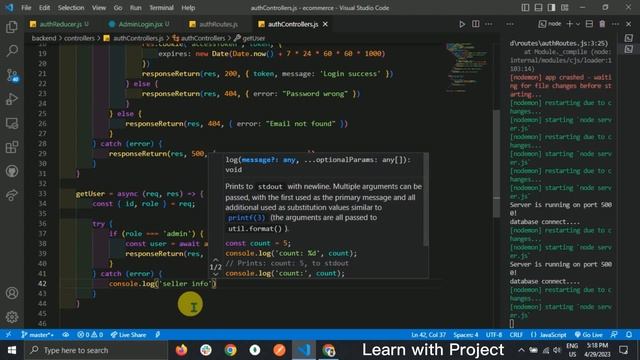Open the Help menu

click(x=188, y=8)
